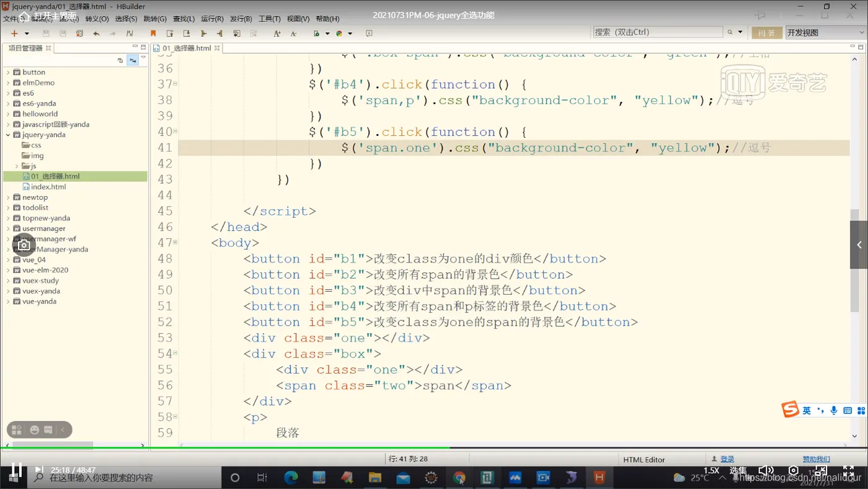This screenshot has height=489, width=868.
Task: Select index.html in the project tree
Action: (x=48, y=187)
